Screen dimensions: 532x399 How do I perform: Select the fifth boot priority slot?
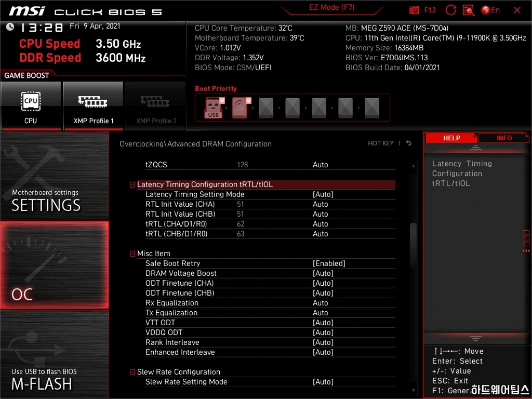[x=319, y=108]
